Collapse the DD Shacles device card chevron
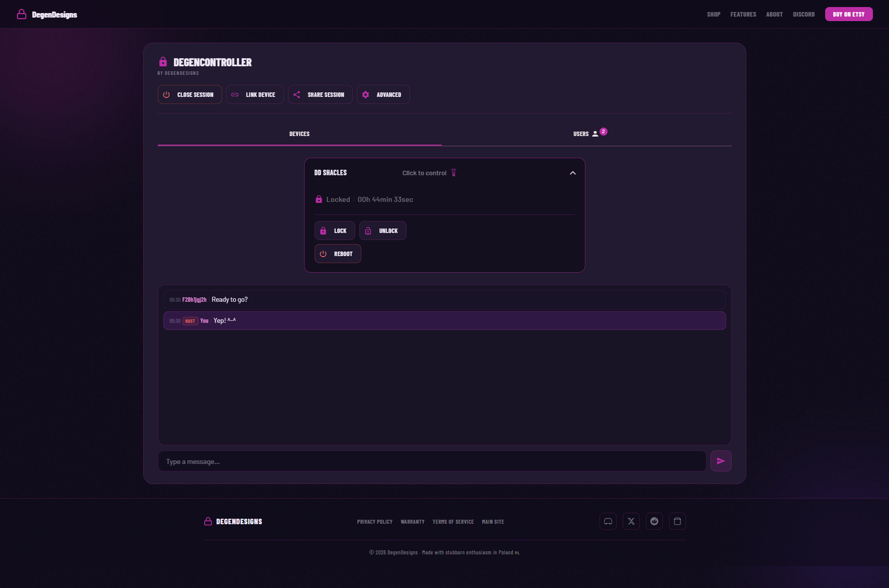 click(x=572, y=173)
